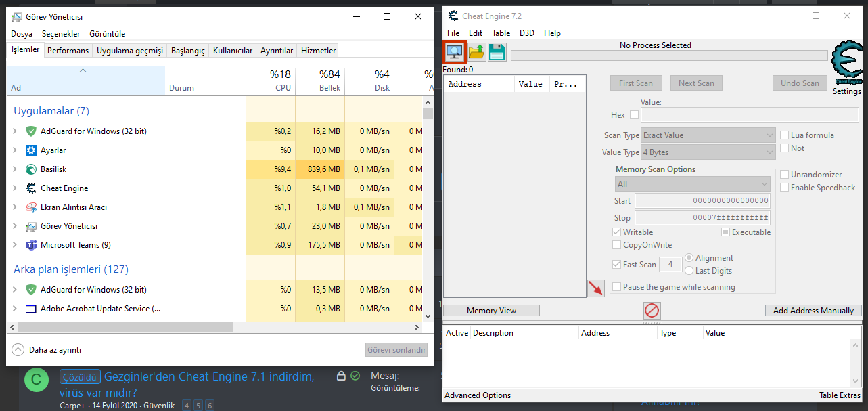Open the process list in Cheat Engine
The width and height of the screenshot is (868, 411).
pos(454,52)
